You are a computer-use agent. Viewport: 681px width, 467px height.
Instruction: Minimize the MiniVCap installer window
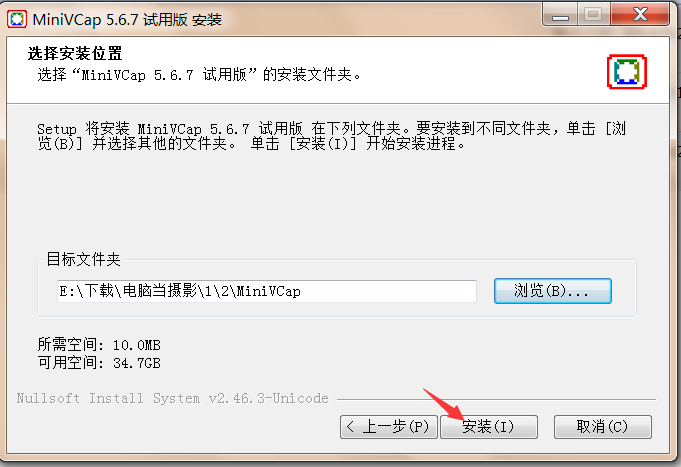pyautogui.click(x=560, y=15)
